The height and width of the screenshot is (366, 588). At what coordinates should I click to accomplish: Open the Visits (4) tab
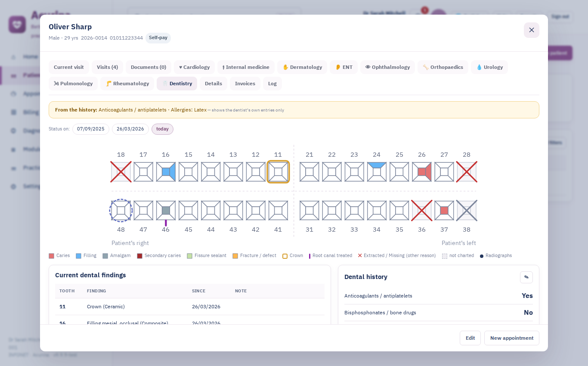(x=107, y=67)
